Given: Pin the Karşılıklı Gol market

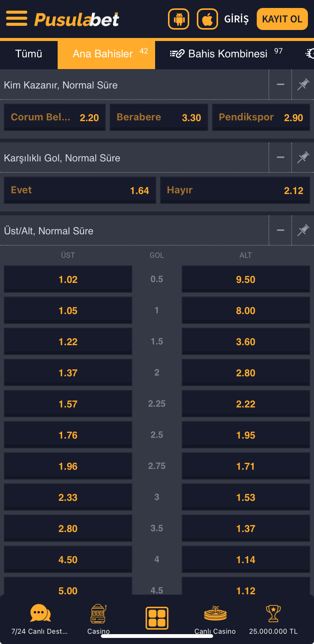Looking at the screenshot, I should click(303, 157).
